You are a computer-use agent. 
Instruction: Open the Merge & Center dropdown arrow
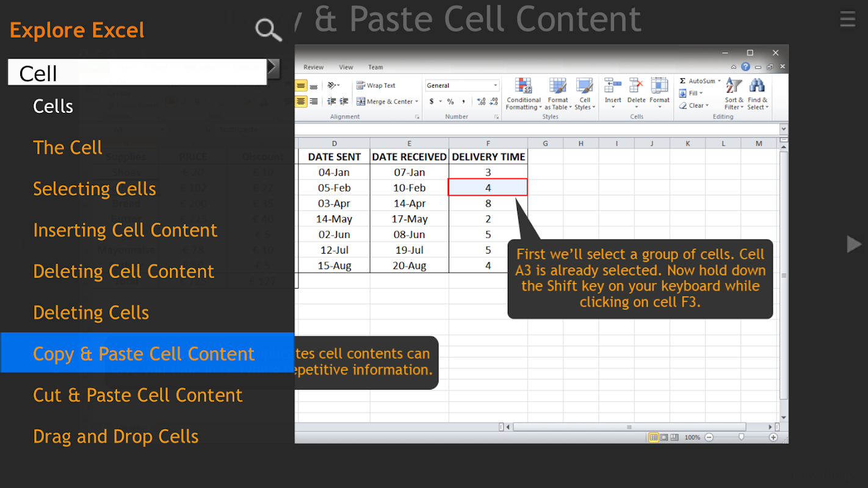[416, 102]
